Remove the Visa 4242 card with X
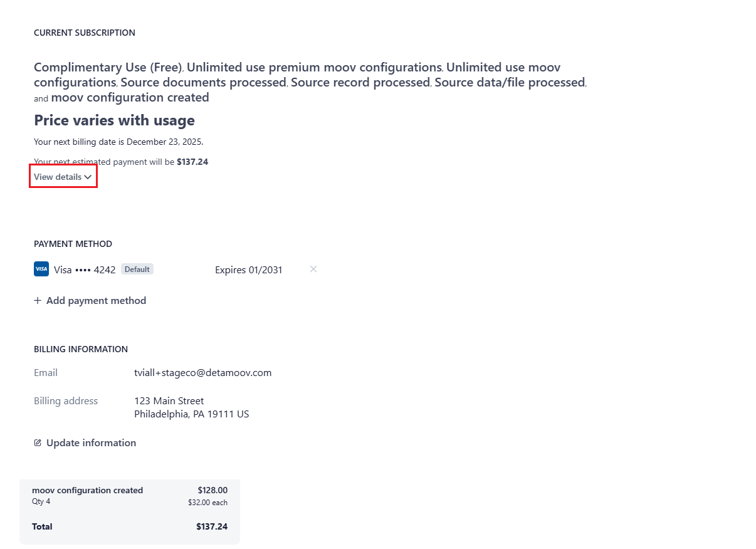 (313, 269)
